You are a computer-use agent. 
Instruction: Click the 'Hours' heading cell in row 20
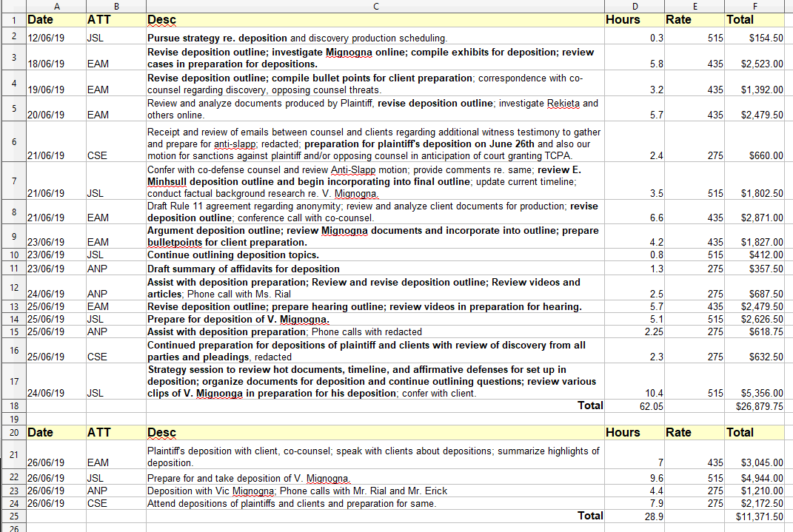click(635, 432)
